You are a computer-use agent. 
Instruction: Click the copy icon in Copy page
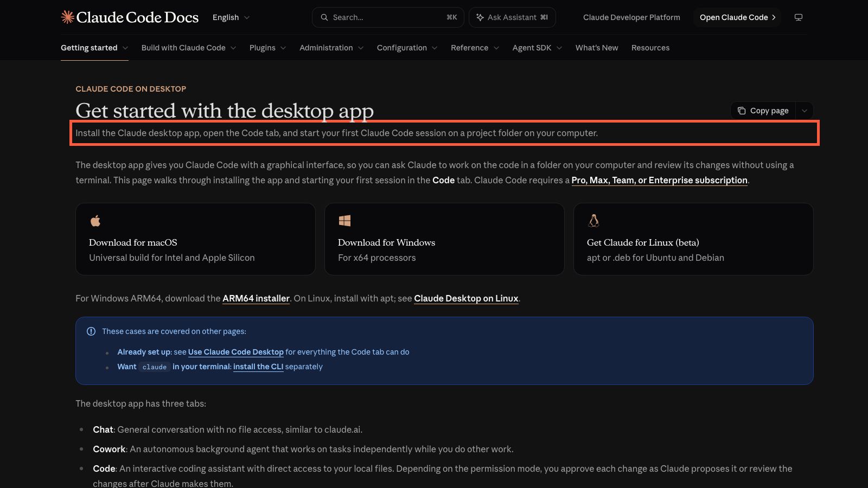tap(742, 111)
